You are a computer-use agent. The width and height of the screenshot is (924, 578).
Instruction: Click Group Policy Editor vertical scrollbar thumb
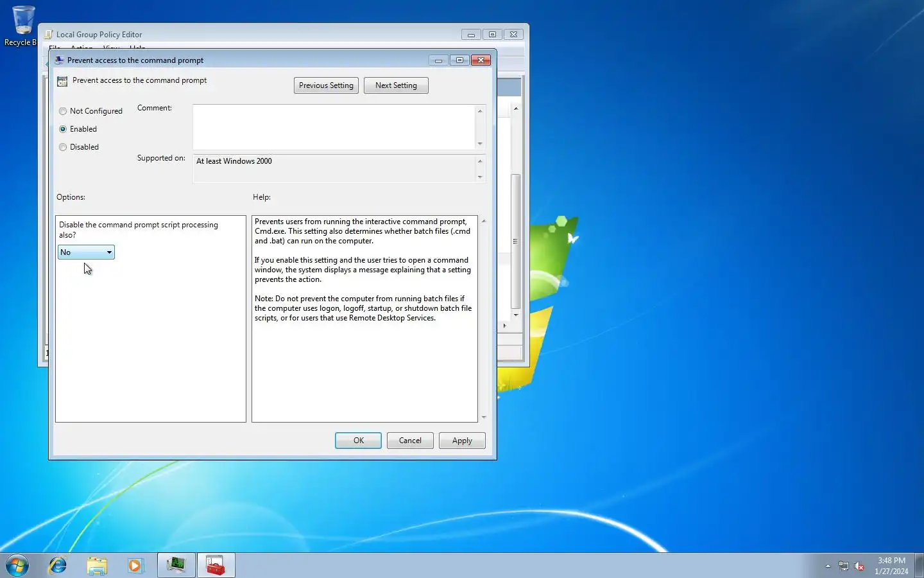515,241
